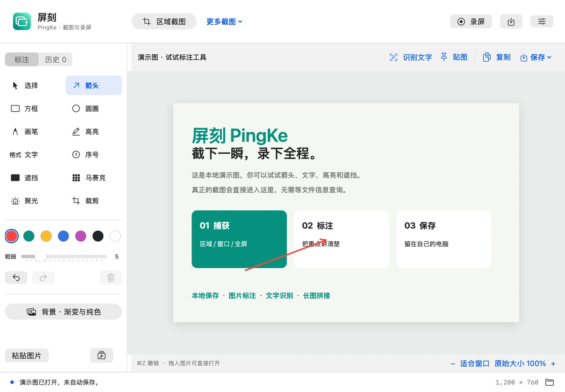Viewport: 565px width, 392px height.
Task: Choose the blue color swatch
Action: point(63,236)
